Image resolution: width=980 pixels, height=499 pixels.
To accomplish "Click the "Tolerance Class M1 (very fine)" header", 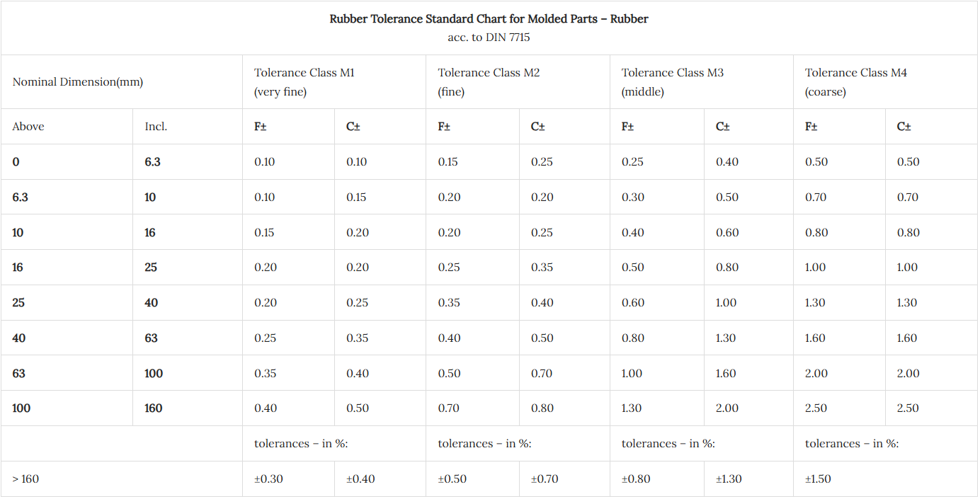I will [304, 82].
